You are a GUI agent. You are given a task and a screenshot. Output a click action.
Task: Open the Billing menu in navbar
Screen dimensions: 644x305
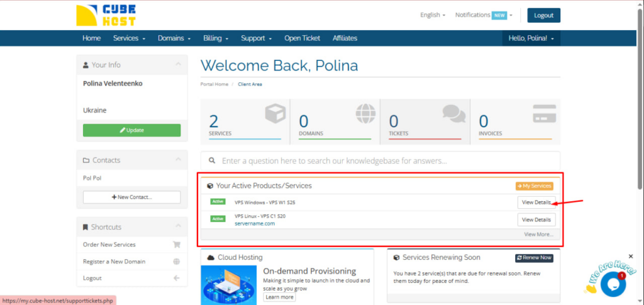pos(215,38)
